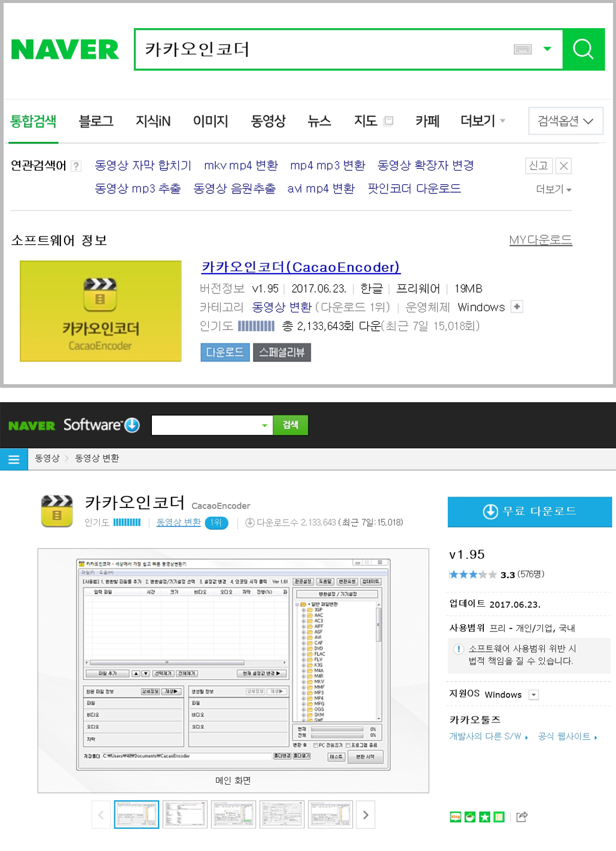Expand the 더보기 tab dropdown
616x851 pixels.
(483, 121)
